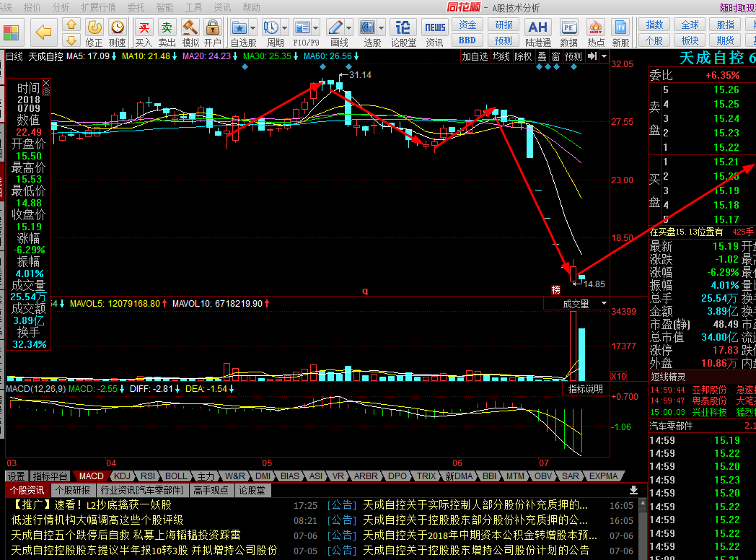Go back with the yellow left arrow

click(x=43, y=32)
